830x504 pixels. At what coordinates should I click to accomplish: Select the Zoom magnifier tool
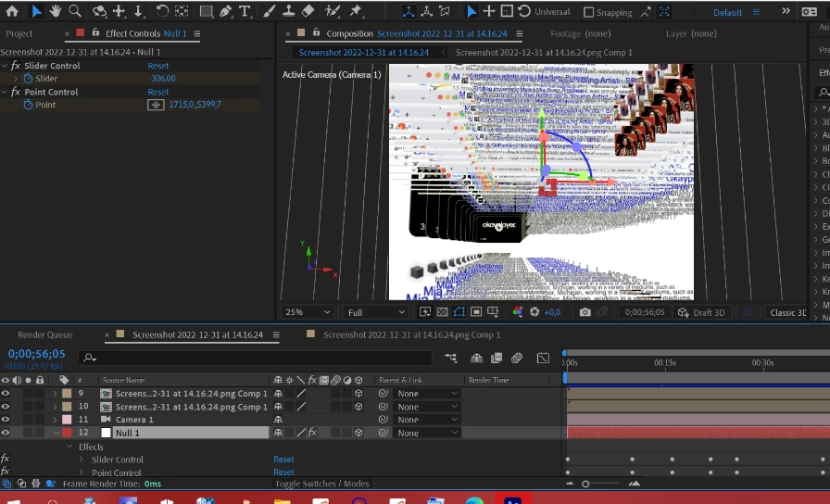tap(75, 11)
